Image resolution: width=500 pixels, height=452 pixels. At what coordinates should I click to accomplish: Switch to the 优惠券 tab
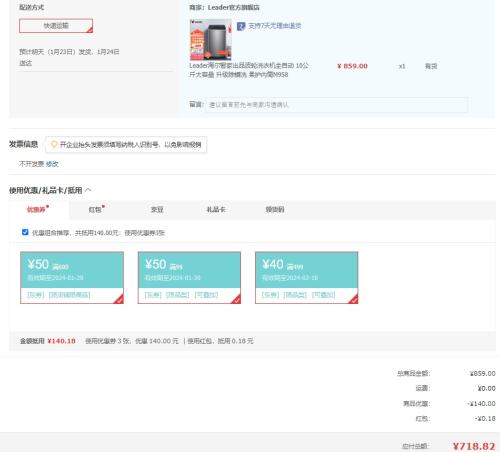pyautogui.click(x=36, y=209)
